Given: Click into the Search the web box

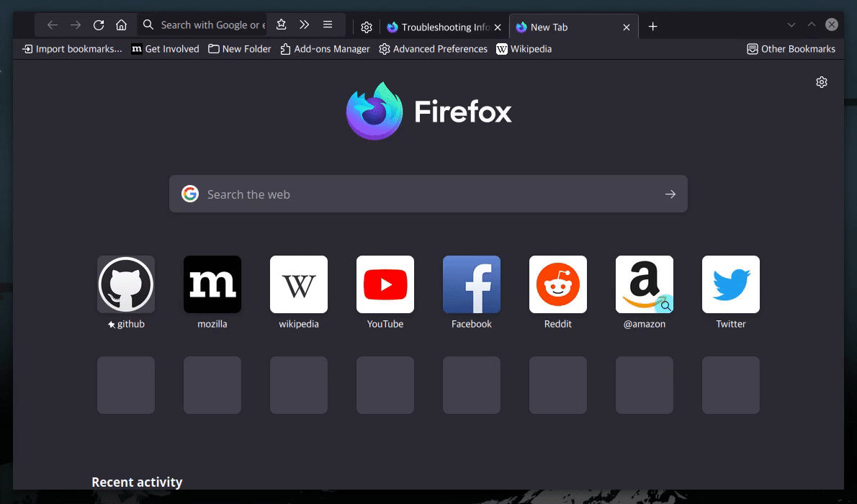Looking at the screenshot, I should click(428, 194).
